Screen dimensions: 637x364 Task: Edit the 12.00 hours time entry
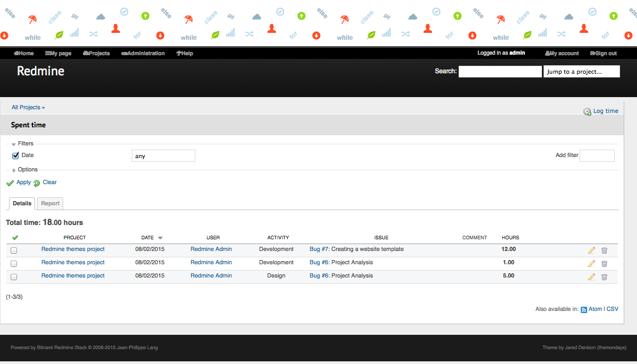click(591, 250)
